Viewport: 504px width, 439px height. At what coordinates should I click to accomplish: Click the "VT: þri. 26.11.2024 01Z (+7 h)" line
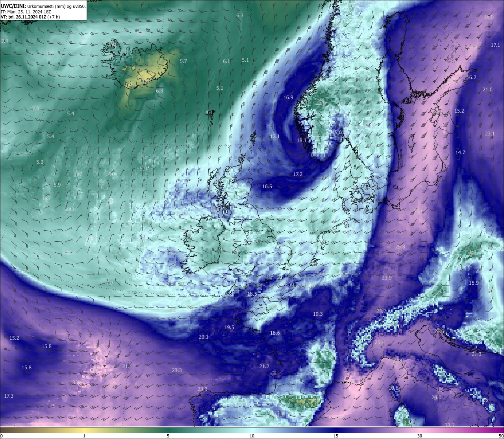[30, 17]
